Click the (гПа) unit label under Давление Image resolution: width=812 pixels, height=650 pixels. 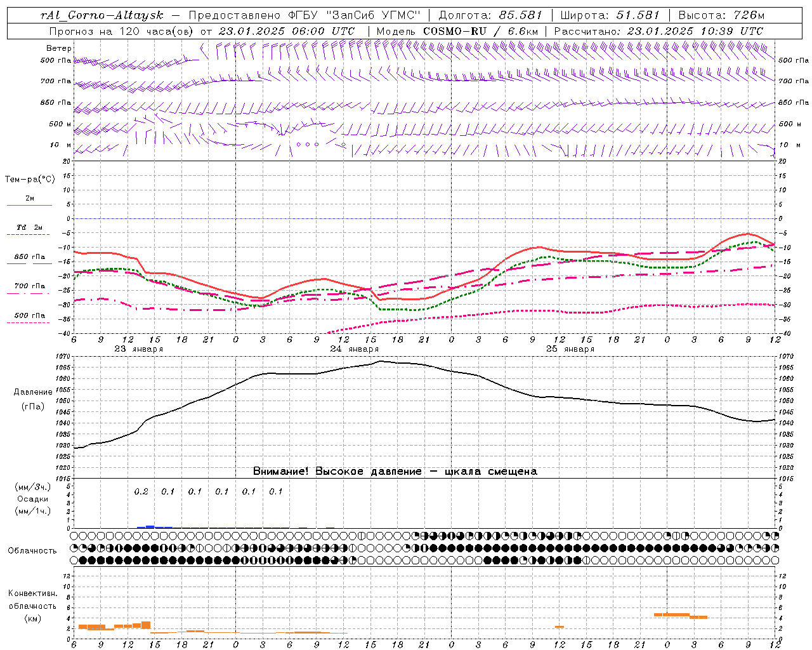[32, 406]
